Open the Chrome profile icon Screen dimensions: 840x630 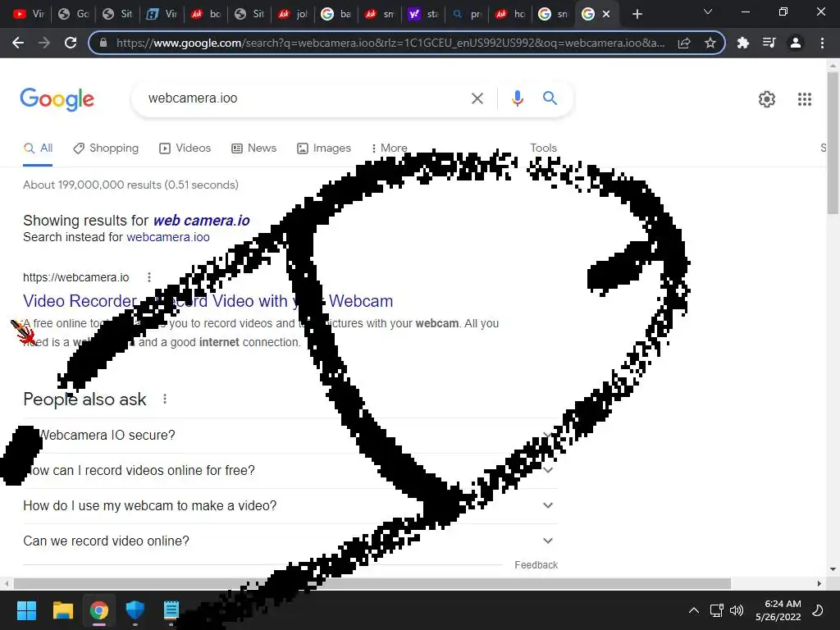(x=796, y=43)
